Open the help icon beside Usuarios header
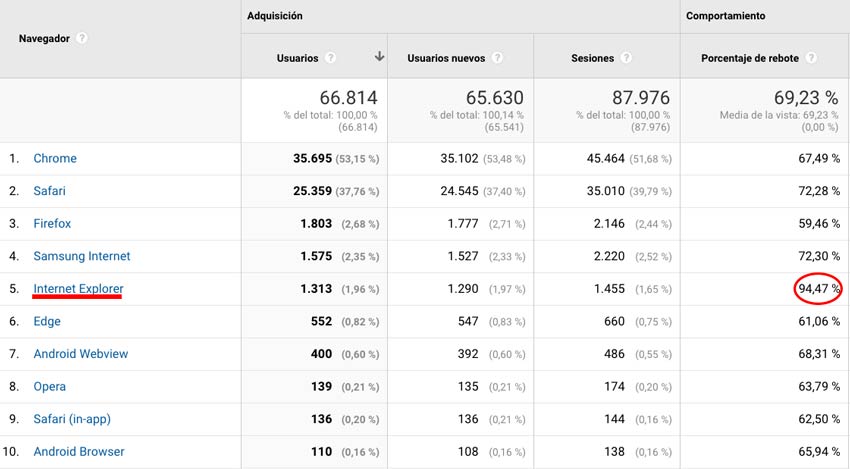850x469 pixels. (330, 57)
